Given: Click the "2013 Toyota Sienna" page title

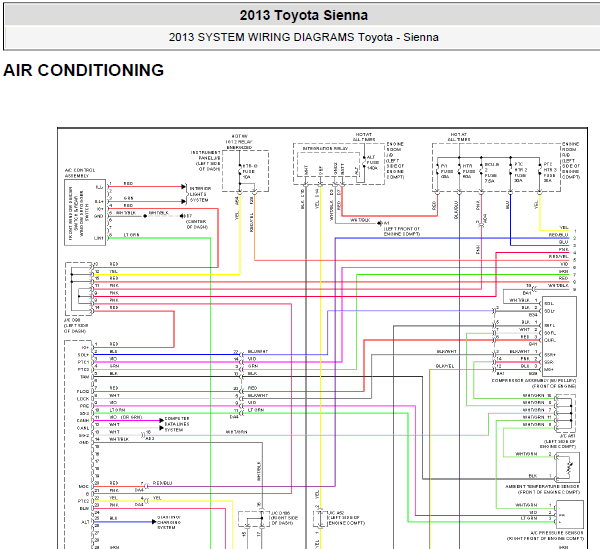Looking at the screenshot, I should pyautogui.click(x=303, y=15).
